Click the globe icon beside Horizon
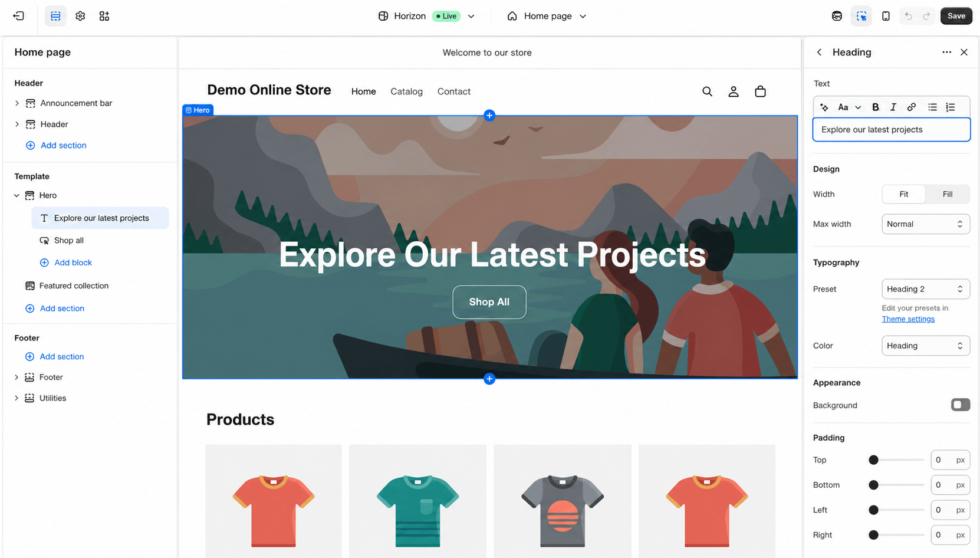Screen dimensions: 980x558 [x=383, y=16]
